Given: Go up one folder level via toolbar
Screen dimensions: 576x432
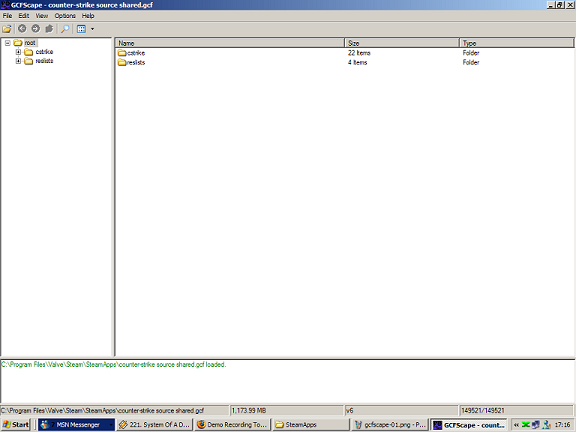Looking at the screenshot, I should tap(49, 29).
